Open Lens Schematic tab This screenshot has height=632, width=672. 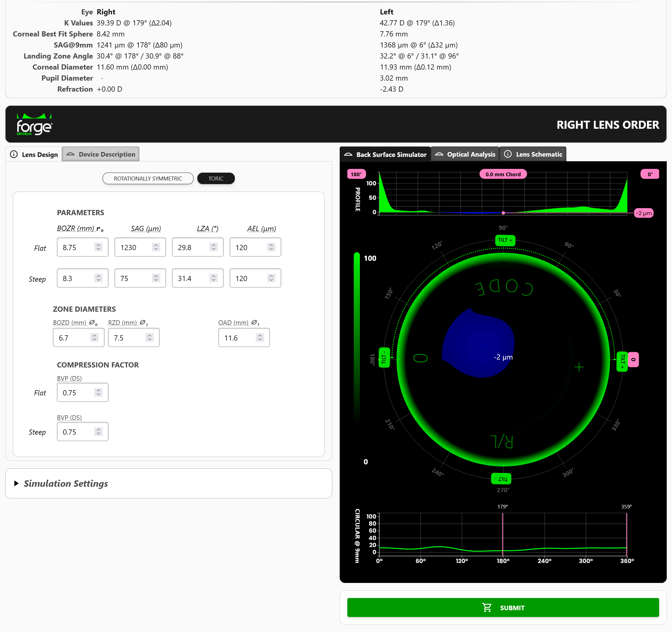(533, 154)
